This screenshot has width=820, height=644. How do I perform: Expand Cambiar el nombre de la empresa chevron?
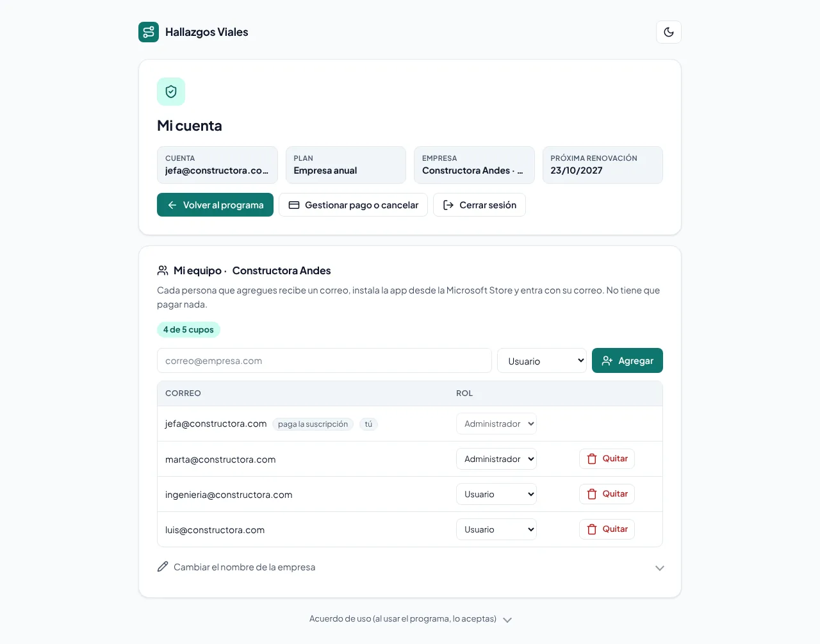tap(660, 568)
